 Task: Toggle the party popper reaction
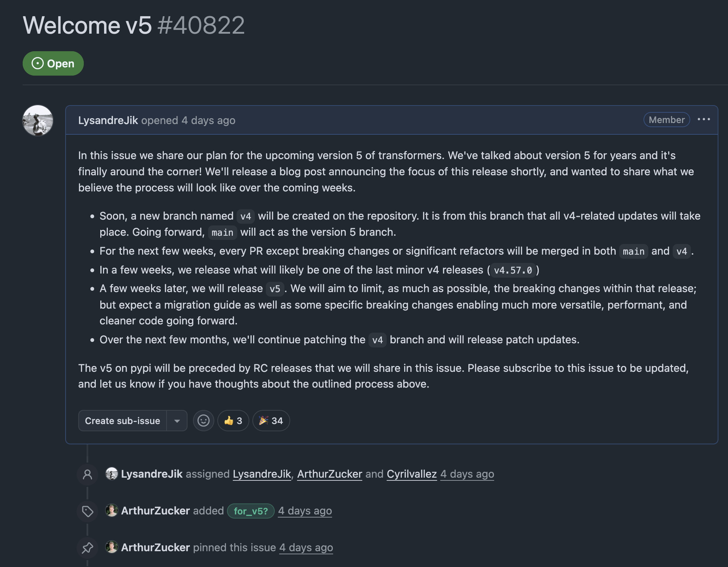[x=271, y=421]
